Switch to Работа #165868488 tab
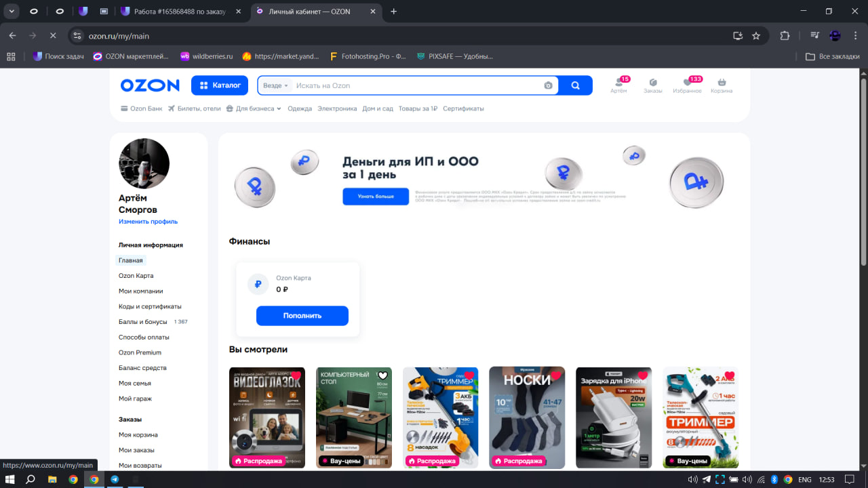 182,12
